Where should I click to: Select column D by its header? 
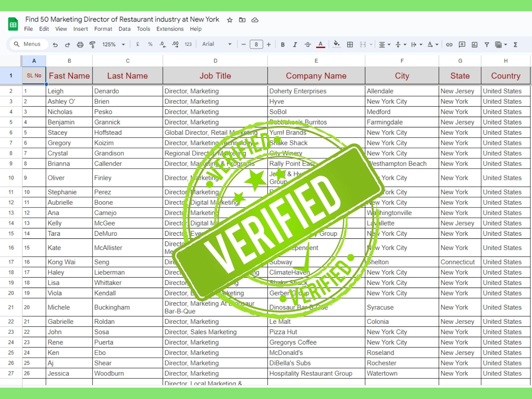[215, 61]
